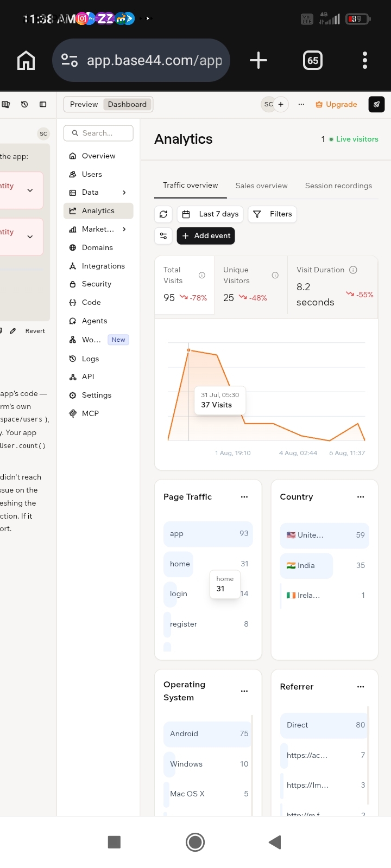Switch to the Sales overview tab
This screenshot has width=391, height=868.
pos(262,186)
